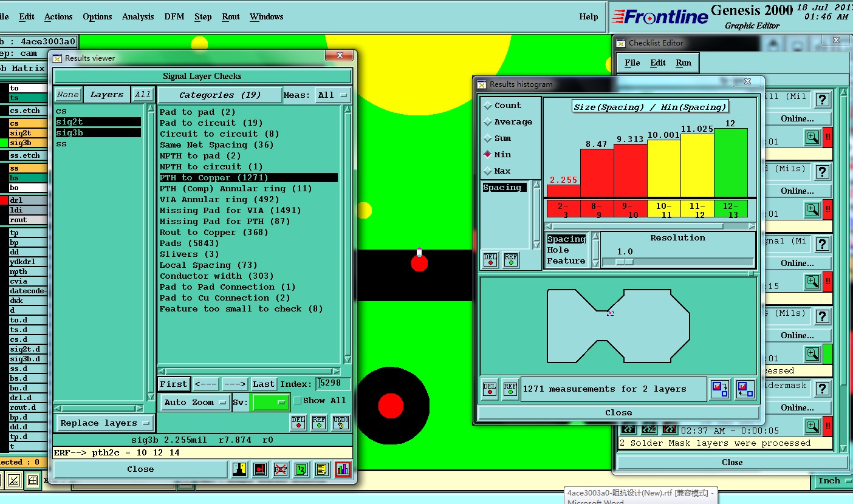Open the Options menu
Screen dimensions: 853x504
click(x=97, y=17)
